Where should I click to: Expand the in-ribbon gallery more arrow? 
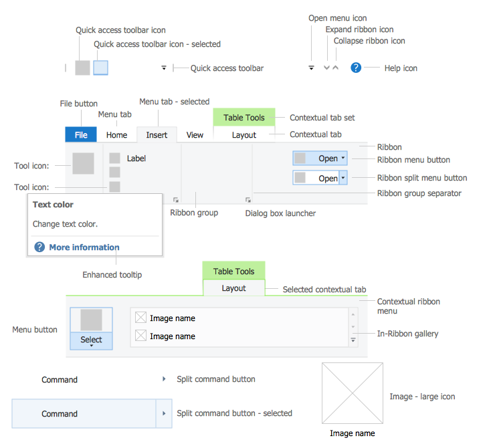353,340
